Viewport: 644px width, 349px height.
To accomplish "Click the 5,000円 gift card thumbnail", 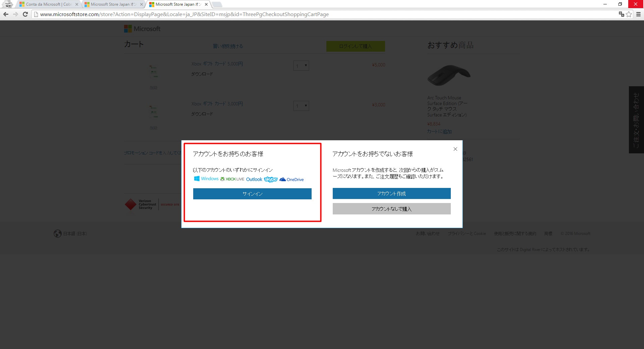I will (153, 71).
